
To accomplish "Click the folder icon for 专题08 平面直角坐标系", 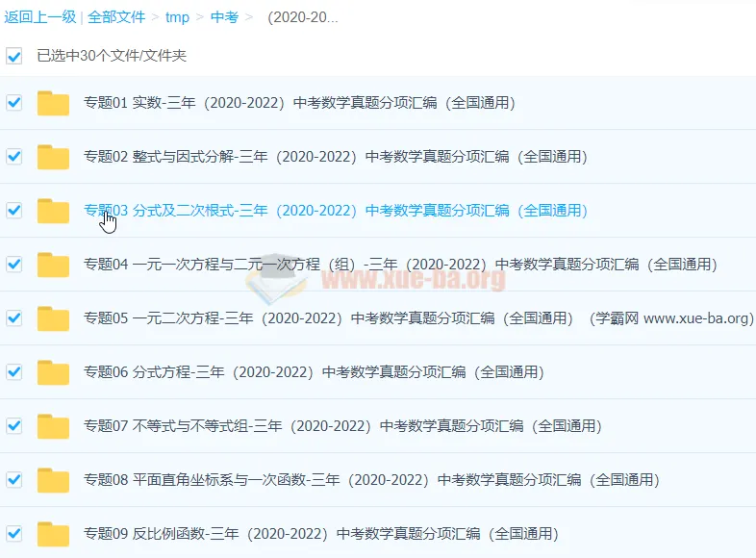I will coord(53,480).
